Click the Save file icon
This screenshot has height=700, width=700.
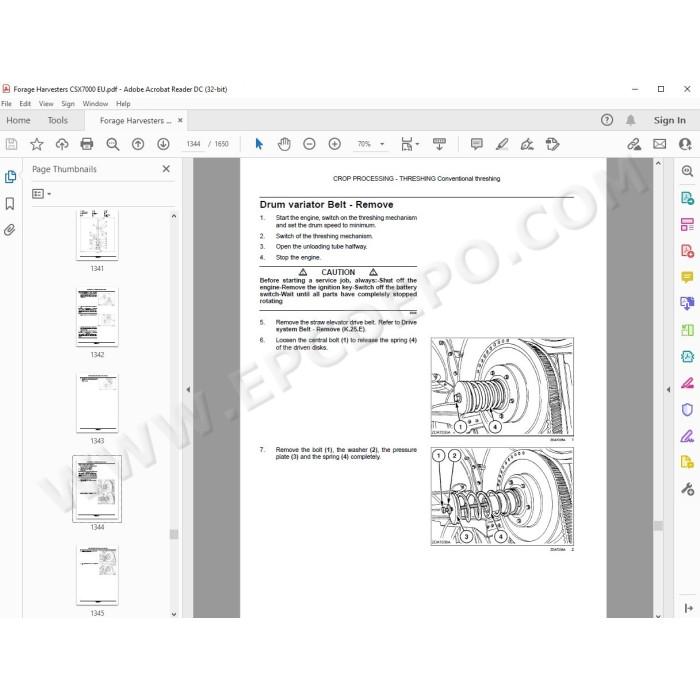click(x=11, y=144)
